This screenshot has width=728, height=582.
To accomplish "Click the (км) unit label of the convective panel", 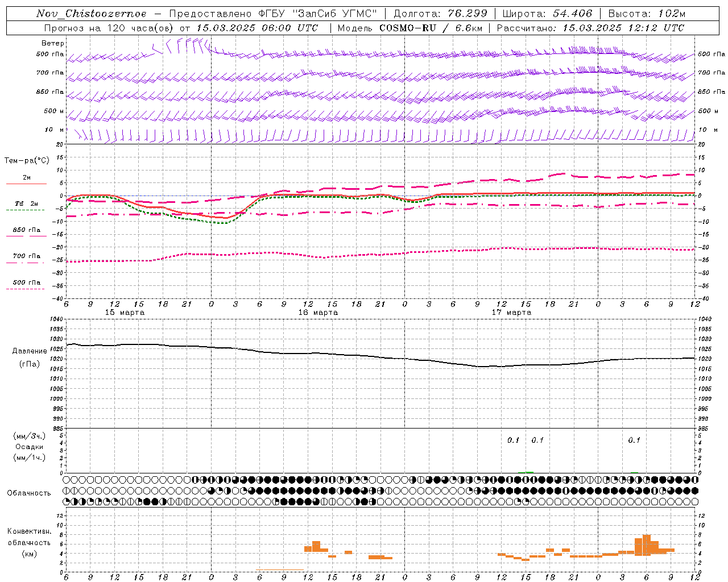I will pyautogui.click(x=29, y=554).
